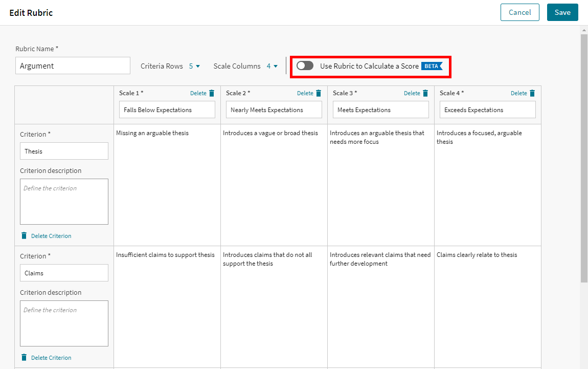Enable Use Rubric to Calculate a Score

coord(305,66)
